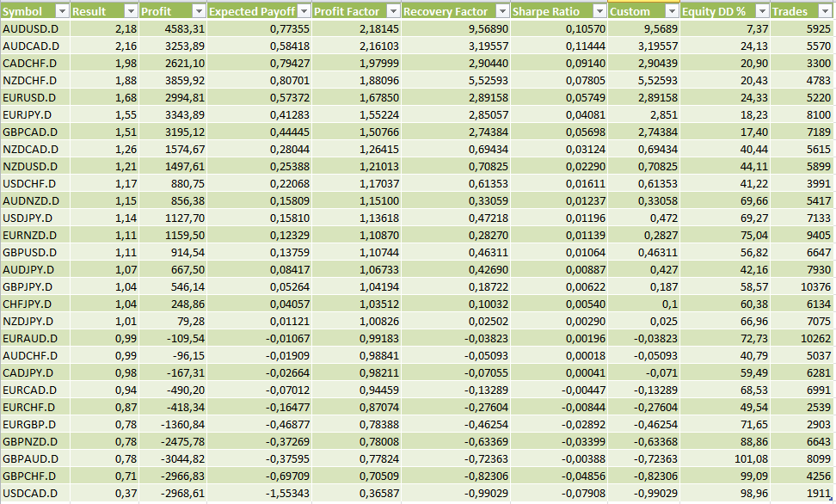836x504 pixels.
Task: Open the Result column filter dropdown
Action: click(x=131, y=11)
